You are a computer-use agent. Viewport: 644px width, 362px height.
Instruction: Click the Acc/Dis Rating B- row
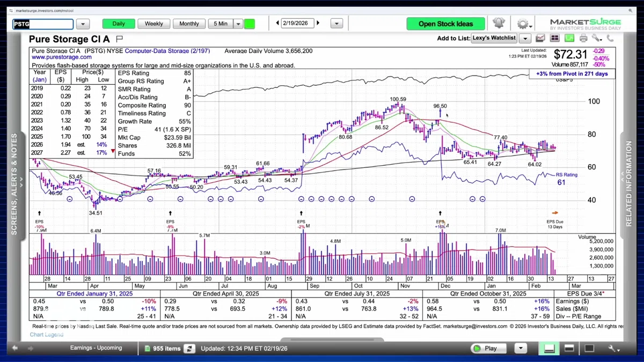click(155, 97)
